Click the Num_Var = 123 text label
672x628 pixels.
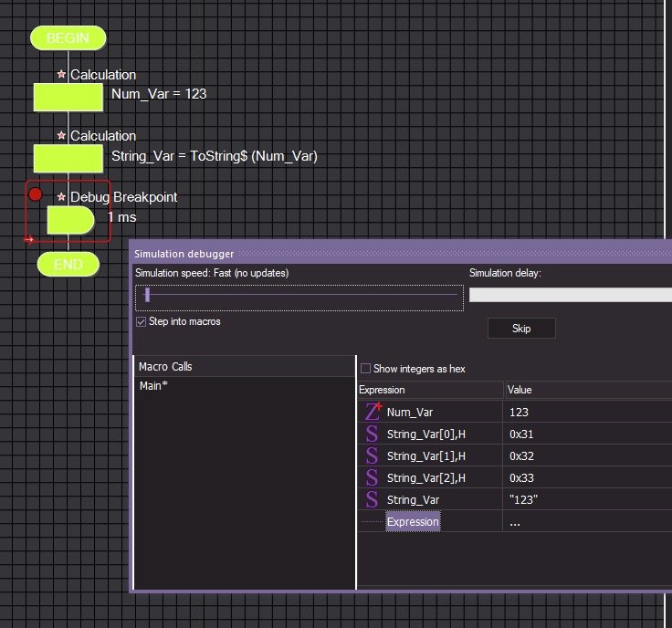coord(159,94)
